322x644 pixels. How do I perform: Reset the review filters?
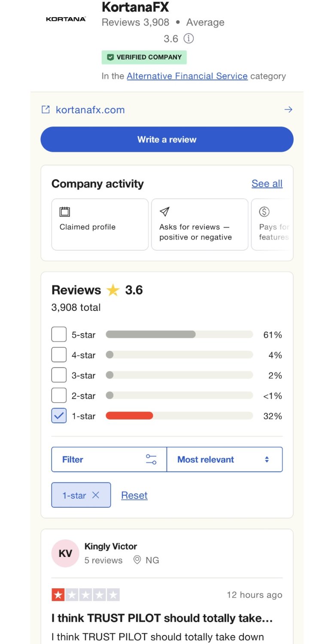(x=134, y=495)
